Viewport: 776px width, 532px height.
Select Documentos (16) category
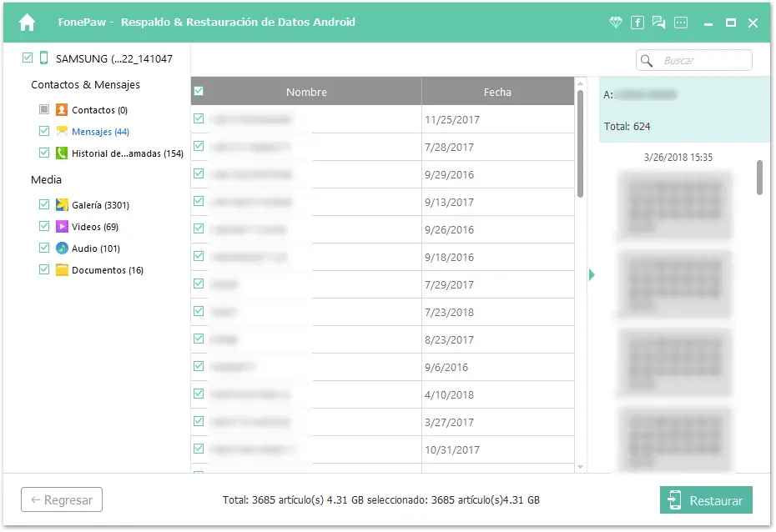(108, 270)
